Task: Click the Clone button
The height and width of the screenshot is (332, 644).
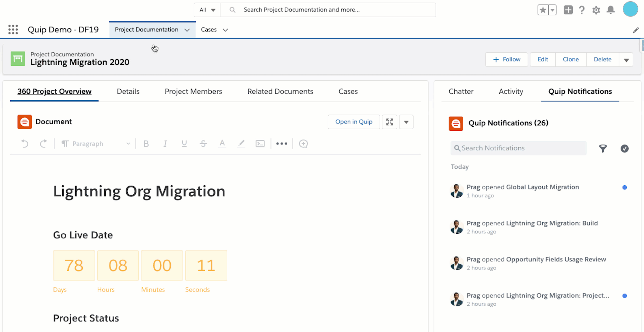Action: [571, 59]
